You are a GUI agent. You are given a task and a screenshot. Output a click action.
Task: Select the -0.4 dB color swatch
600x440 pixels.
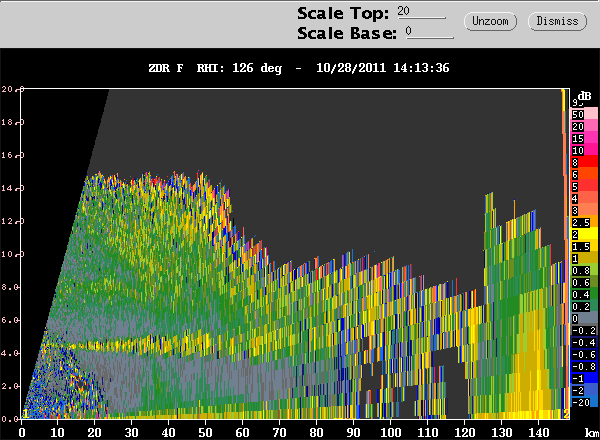click(x=584, y=342)
